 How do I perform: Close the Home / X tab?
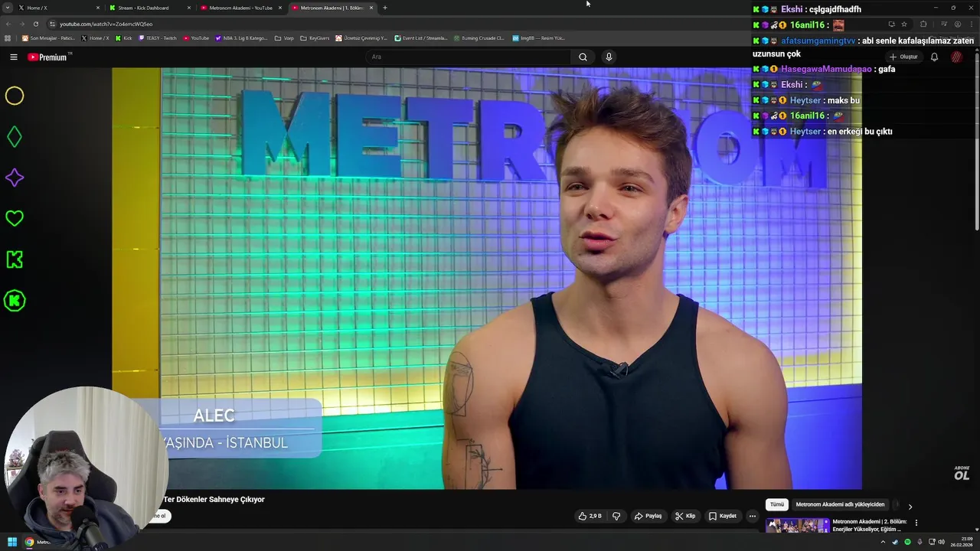point(98,8)
